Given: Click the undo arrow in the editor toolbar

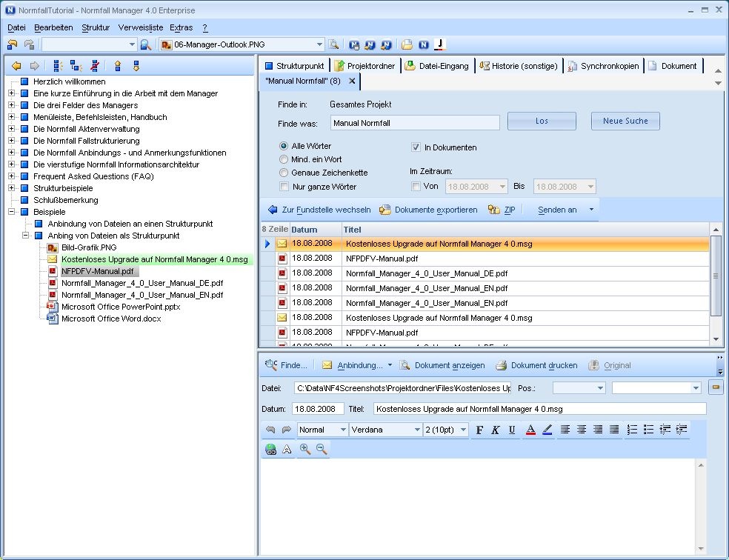Looking at the screenshot, I should coord(270,430).
